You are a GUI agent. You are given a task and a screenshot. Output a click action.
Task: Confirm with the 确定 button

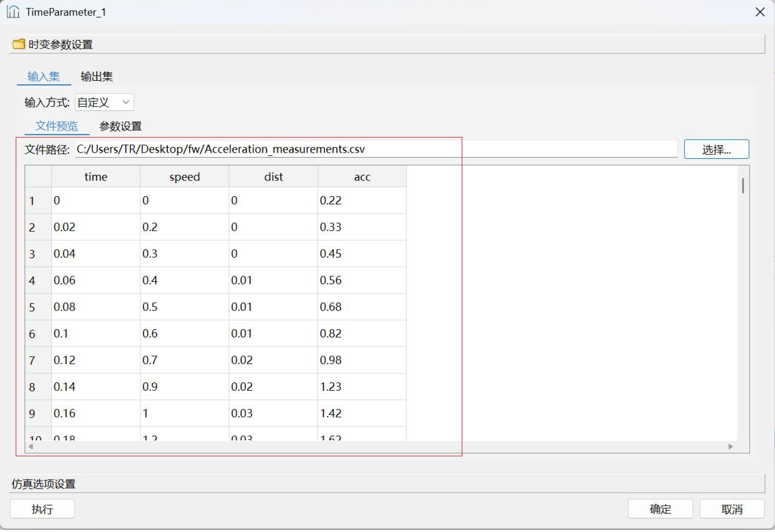[660, 509]
